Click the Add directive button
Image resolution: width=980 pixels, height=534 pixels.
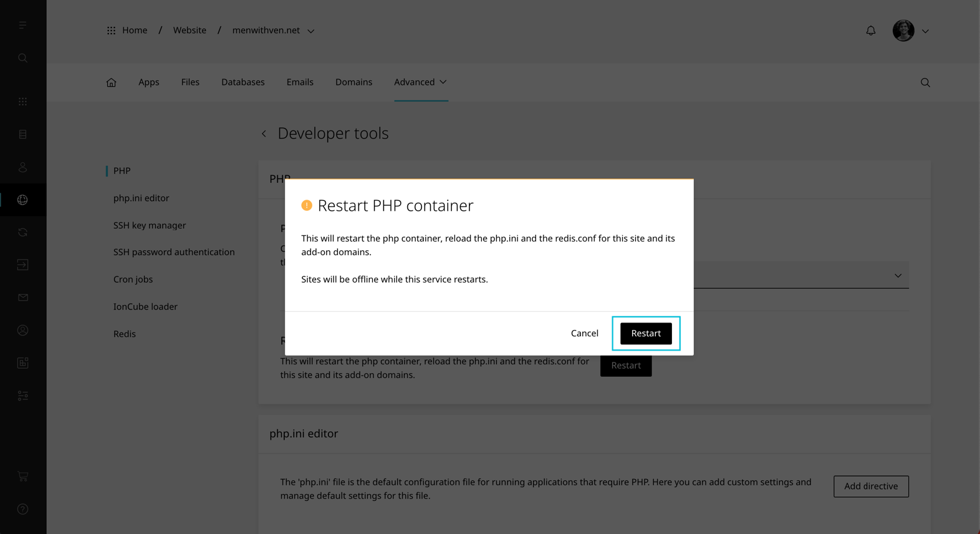pos(870,486)
